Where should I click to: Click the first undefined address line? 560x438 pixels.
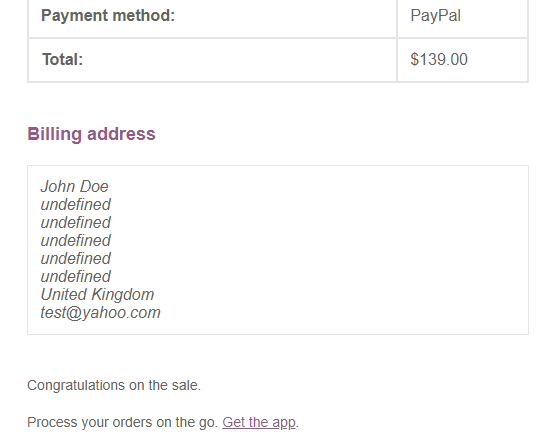[x=76, y=205]
